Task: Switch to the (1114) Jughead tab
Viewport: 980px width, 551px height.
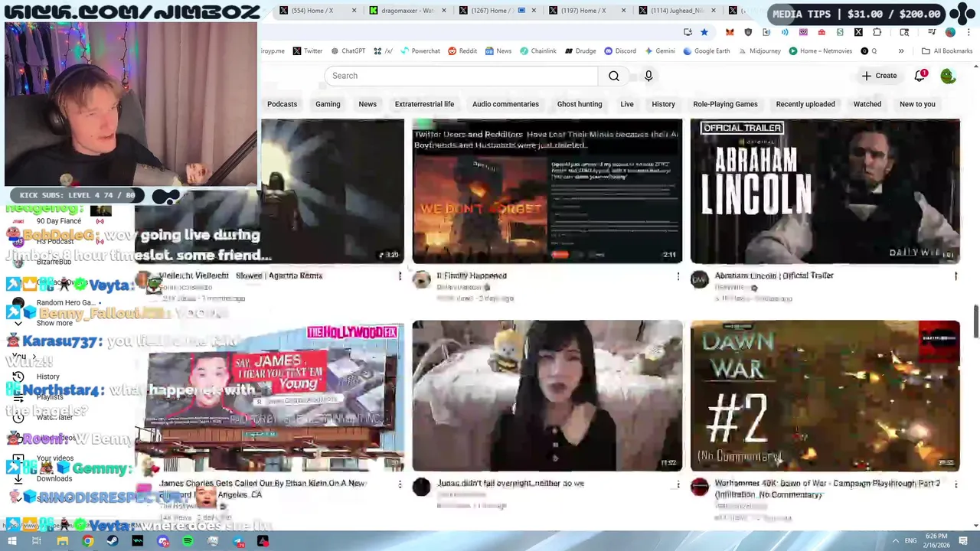Action: [675, 11]
